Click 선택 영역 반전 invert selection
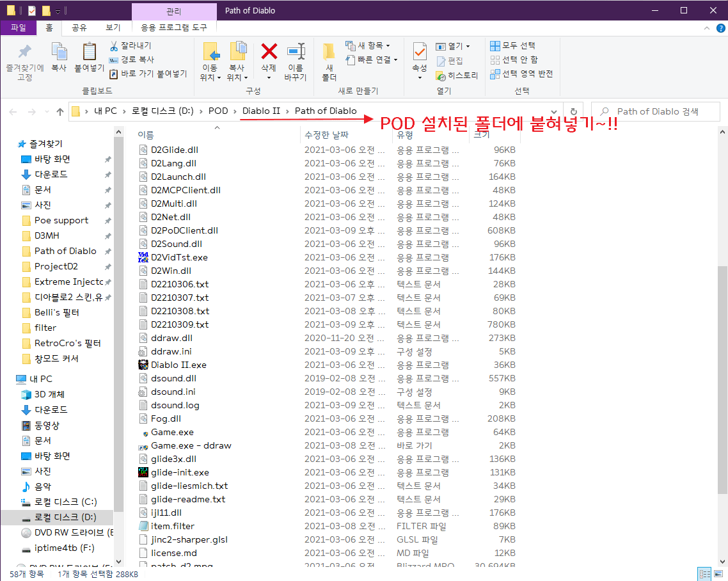The height and width of the screenshot is (581, 728). coord(522,74)
